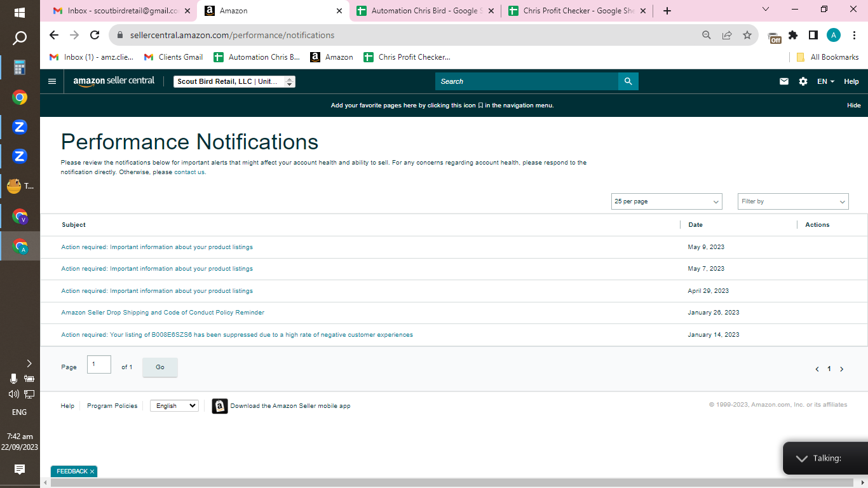Expand the 25 per page dropdown
The height and width of the screenshot is (488, 868).
coord(667,201)
